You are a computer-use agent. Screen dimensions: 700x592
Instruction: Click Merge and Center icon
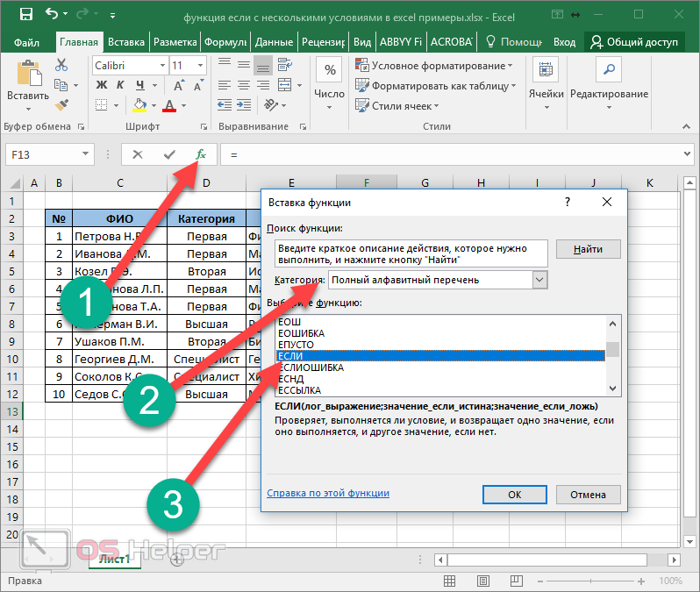pyautogui.click(x=285, y=85)
